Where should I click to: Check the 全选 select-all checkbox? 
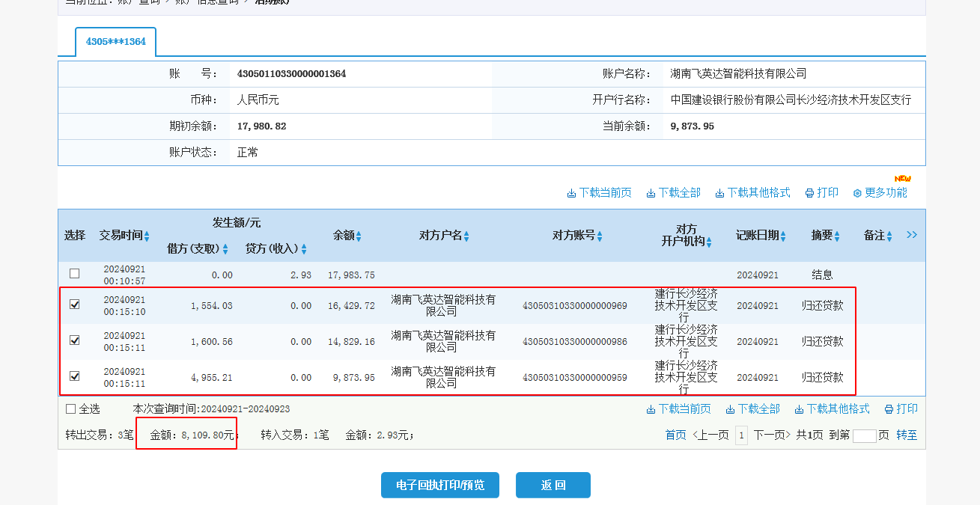pyautogui.click(x=71, y=409)
